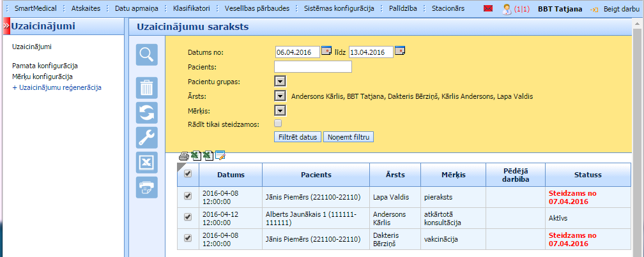Click the circular arrows refresh icon
Screen dimensions: 644x257
146,112
